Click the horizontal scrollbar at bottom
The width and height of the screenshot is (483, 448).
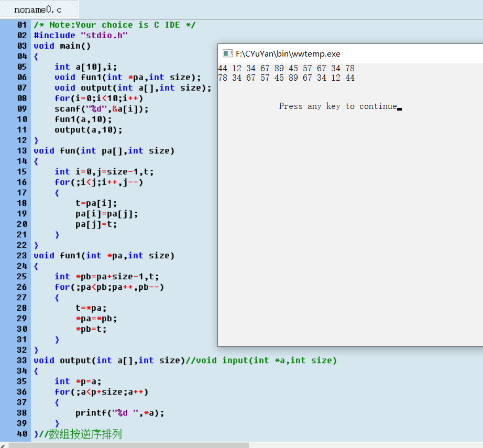tap(129, 445)
